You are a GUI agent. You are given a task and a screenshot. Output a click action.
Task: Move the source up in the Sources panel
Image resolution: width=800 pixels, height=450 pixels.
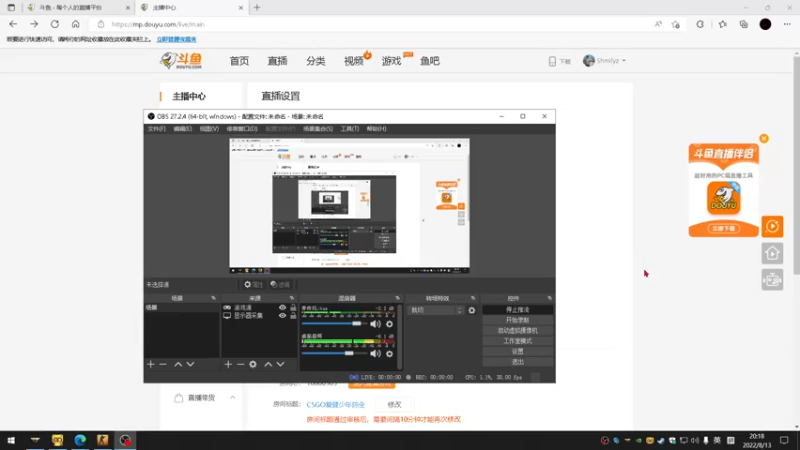268,364
